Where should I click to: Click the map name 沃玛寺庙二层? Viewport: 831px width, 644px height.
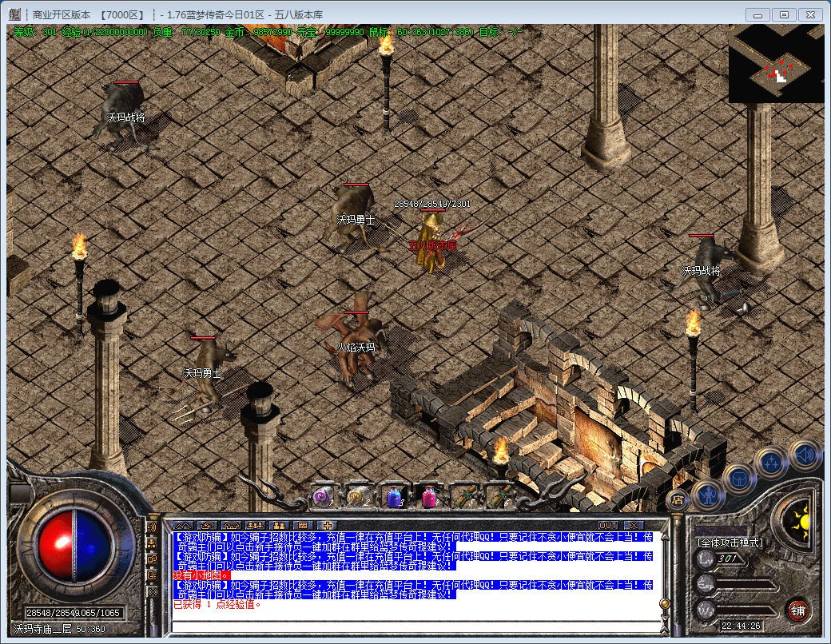click(x=43, y=629)
